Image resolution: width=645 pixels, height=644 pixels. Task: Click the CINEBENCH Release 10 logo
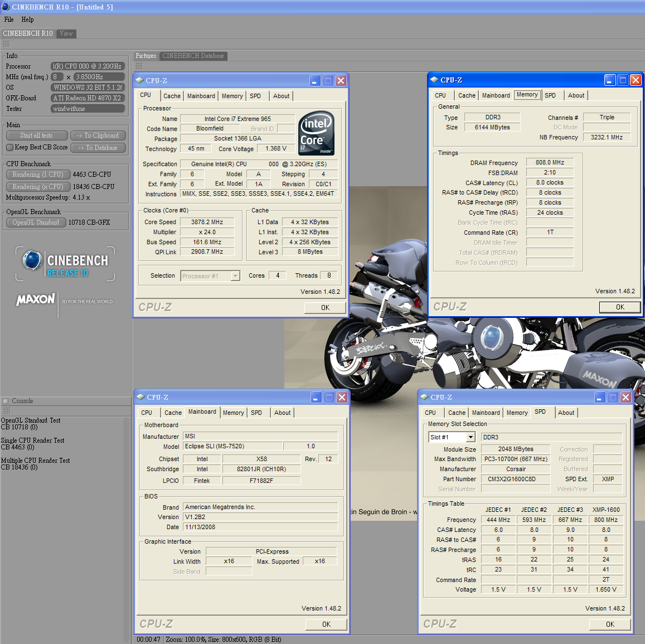tap(65, 264)
